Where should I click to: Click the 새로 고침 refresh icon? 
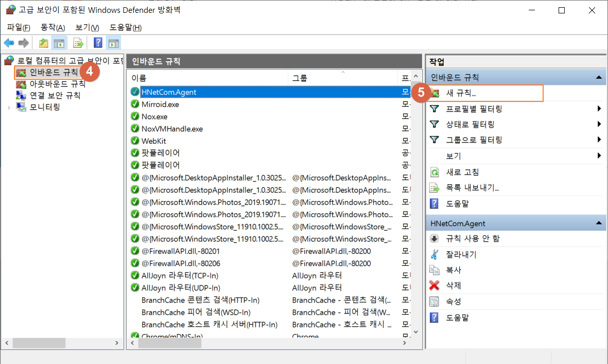click(435, 172)
